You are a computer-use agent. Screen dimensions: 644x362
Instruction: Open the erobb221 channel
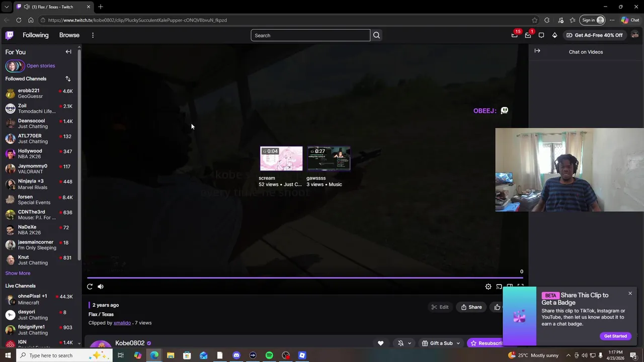pyautogui.click(x=39, y=94)
